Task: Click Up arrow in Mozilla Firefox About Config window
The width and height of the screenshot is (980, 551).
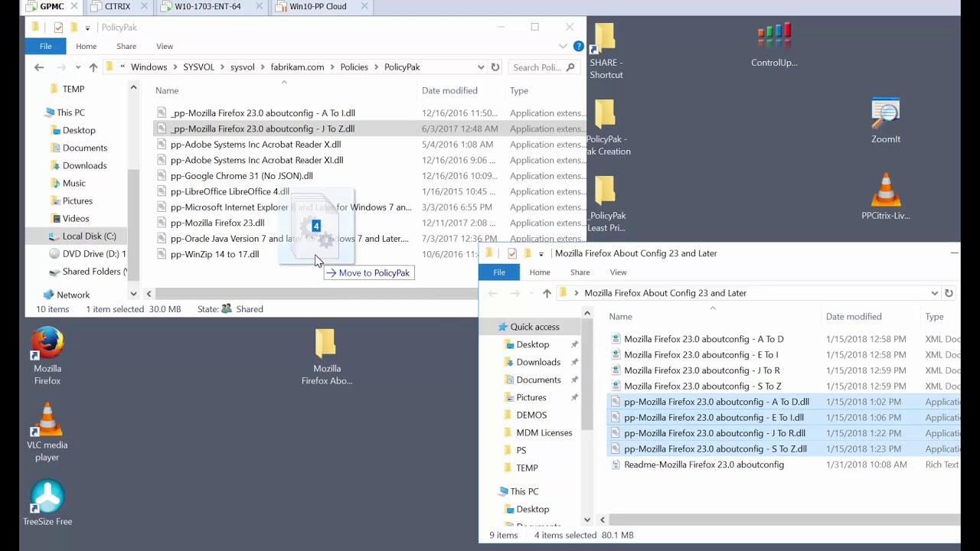Action: click(x=547, y=293)
